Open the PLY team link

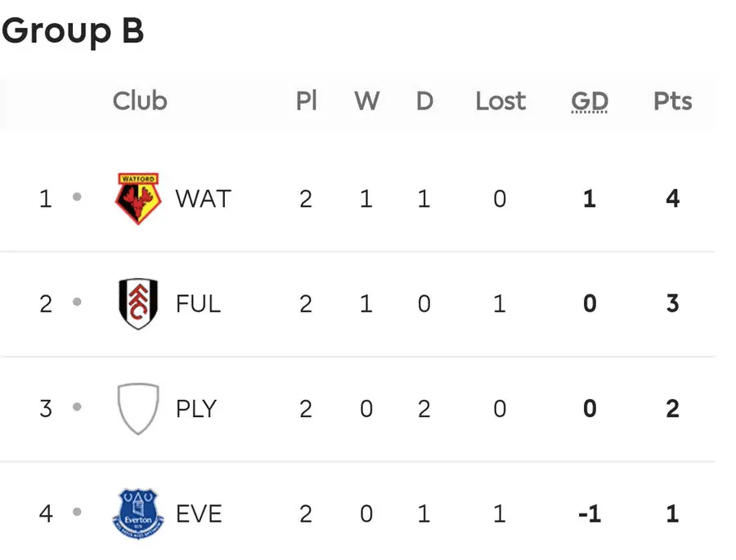[x=196, y=409]
